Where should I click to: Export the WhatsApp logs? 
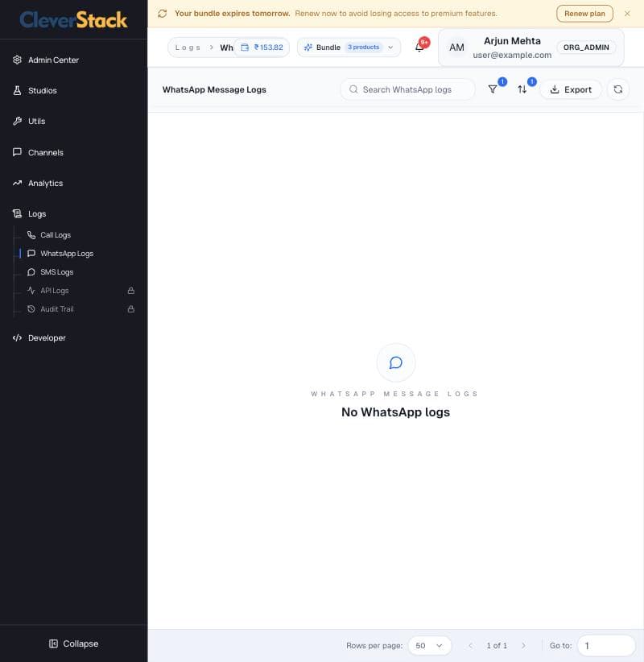pyautogui.click(x=571, y=89)
